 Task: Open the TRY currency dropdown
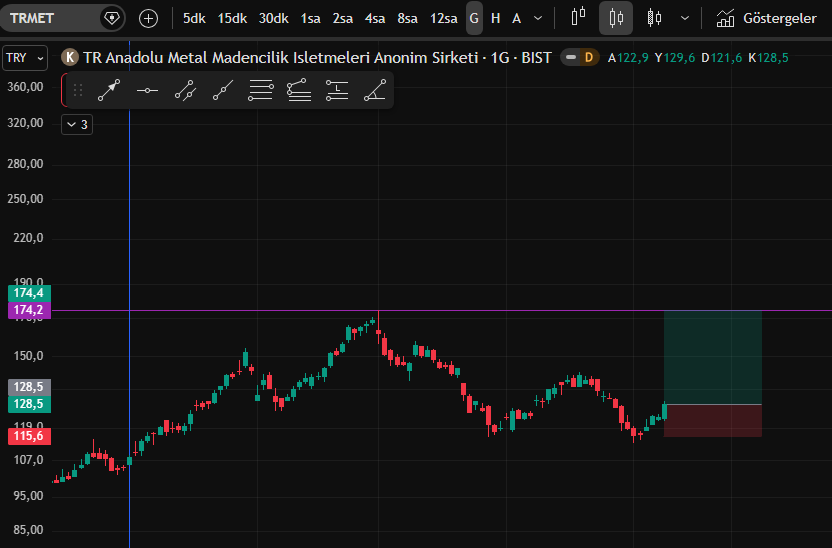25,58
